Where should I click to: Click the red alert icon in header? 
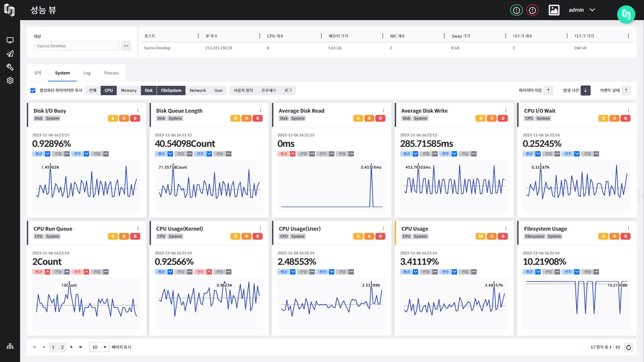click(532, 10)
